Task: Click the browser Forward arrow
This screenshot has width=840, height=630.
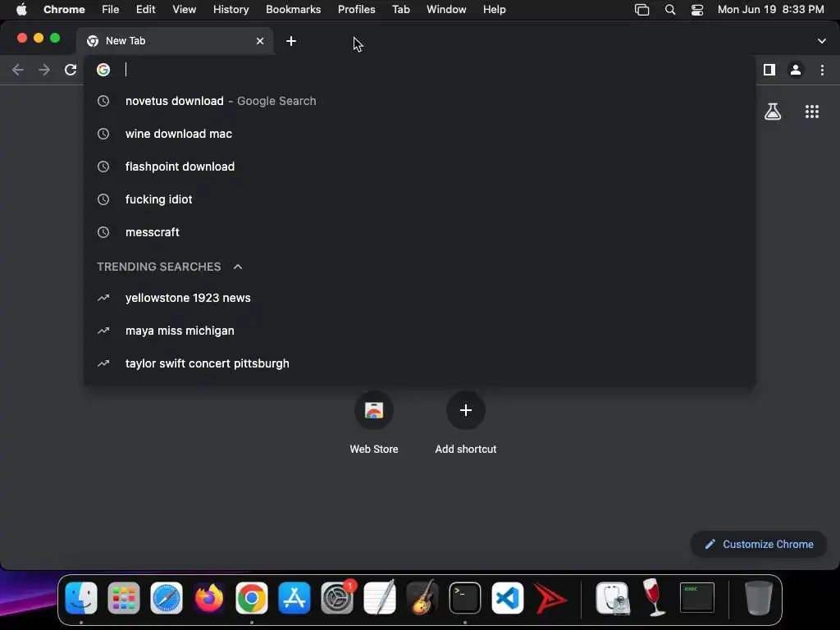Action: pos(44,70)
